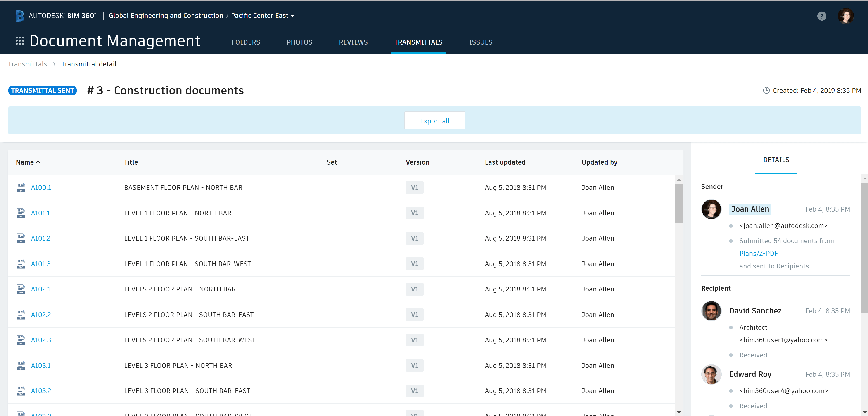Open the Plans/Z-PDF folder link

tap(758, 254)
